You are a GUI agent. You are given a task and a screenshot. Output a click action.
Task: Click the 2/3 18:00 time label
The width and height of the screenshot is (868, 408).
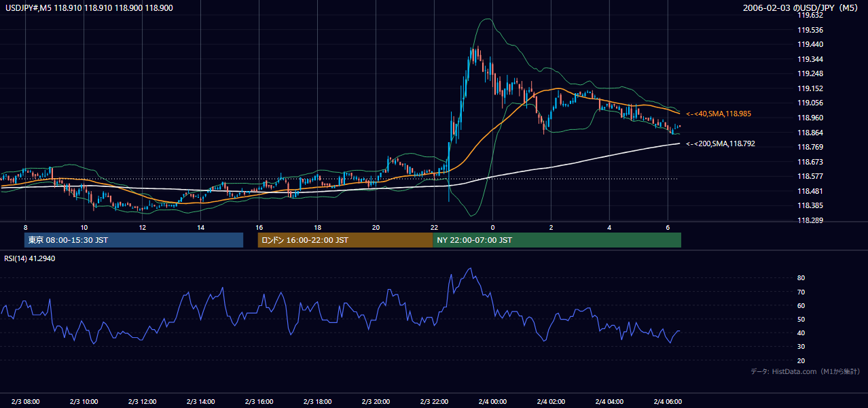(x=317, y=401)
